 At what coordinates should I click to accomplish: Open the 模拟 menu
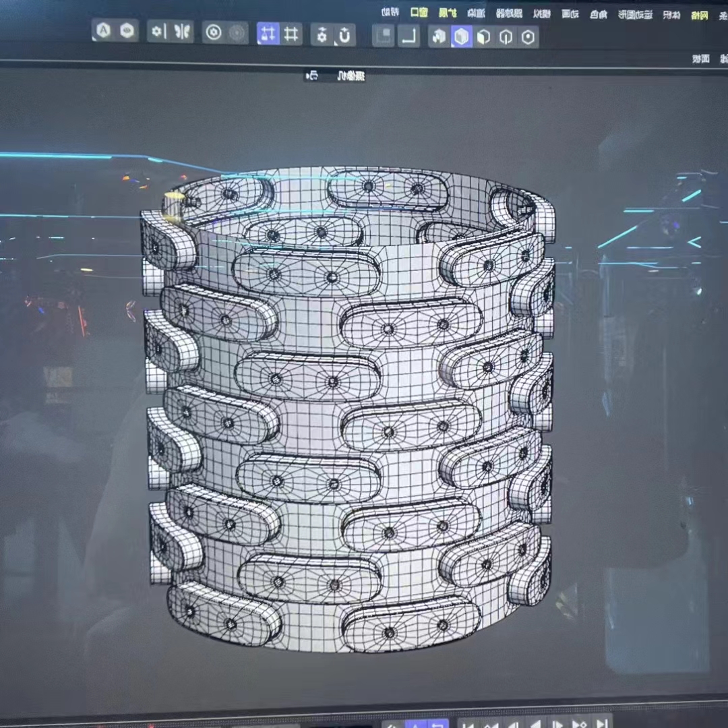542,14
